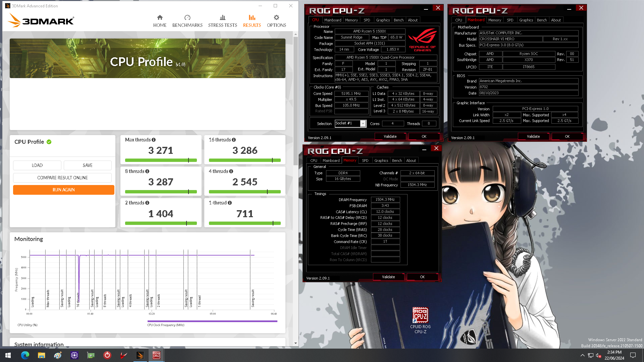Open red power icon app in taskbar

(x=107, y=355)
